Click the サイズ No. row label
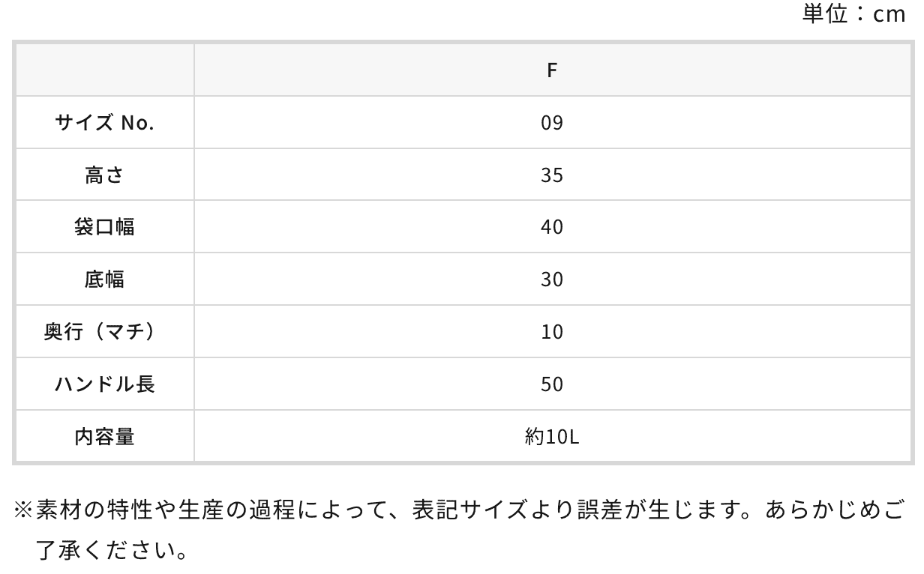The width and height of the screenshot is (924, 574). (104, 123)
